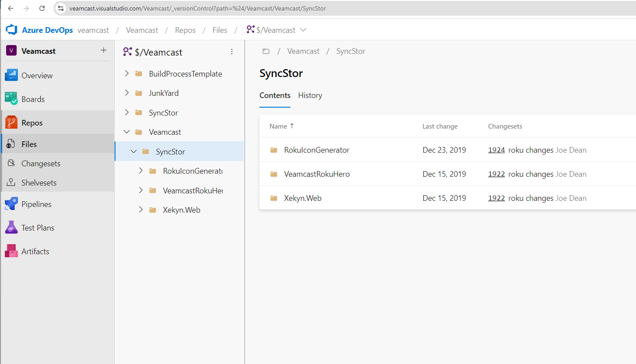Open Changesets in the Repos submenu
636x364 pixels.
coord(41,164)
